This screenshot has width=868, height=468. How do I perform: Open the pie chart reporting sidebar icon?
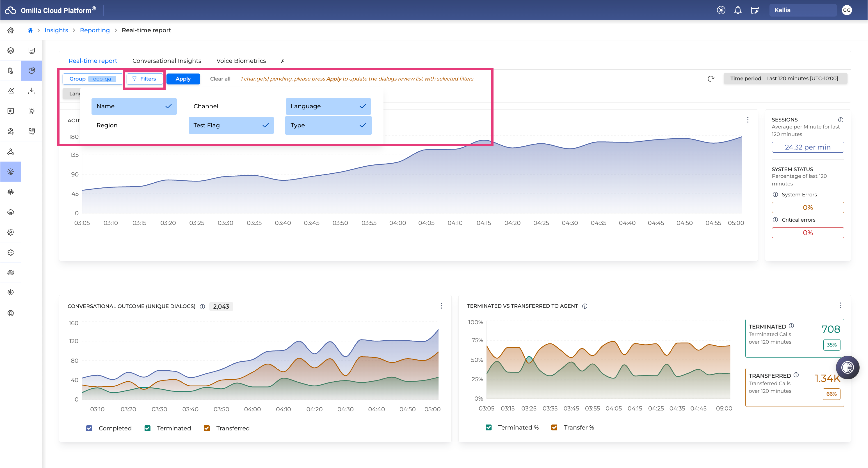32,71
